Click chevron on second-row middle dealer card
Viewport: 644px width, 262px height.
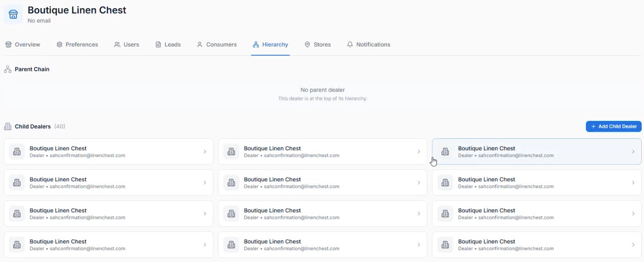click(419, 183)
